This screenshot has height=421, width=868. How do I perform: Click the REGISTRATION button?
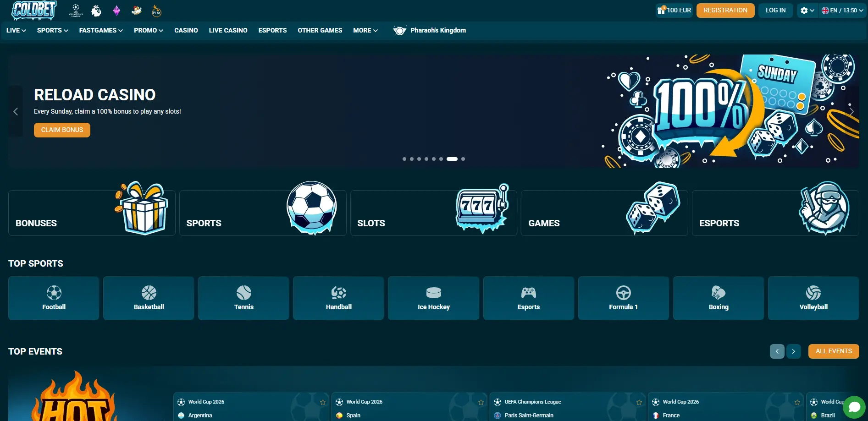coord(725,10)
